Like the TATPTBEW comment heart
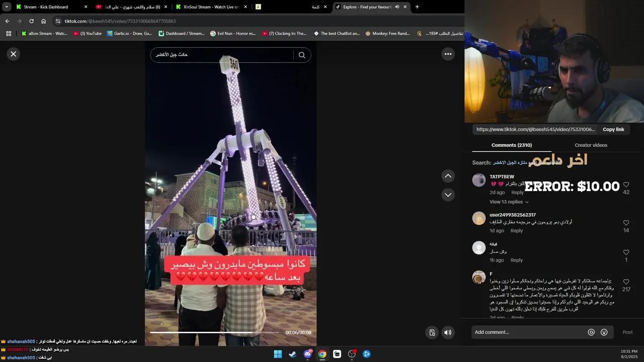This screenshot has height=362, width=644. [x=626, y=185]
